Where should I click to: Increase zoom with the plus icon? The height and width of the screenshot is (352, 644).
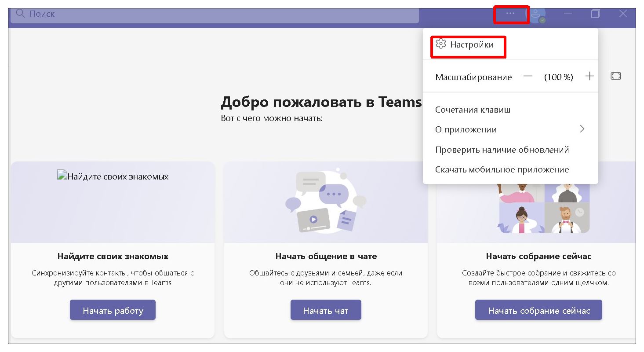click(x=589, y=76)
